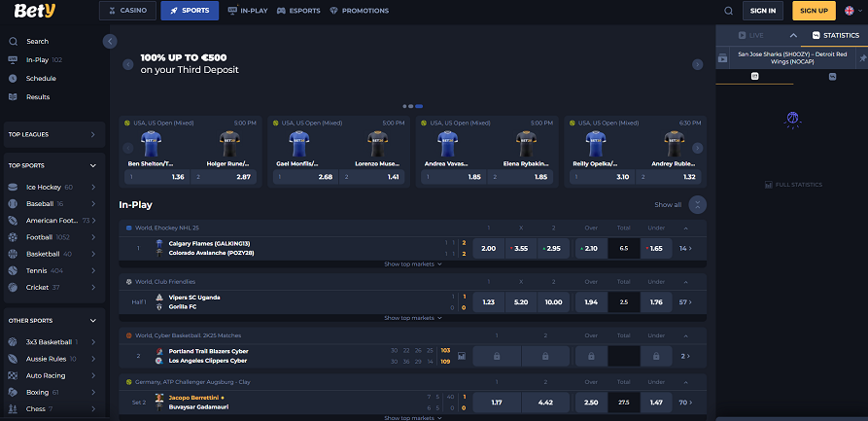The width and height of the screenshot is (868, 421).
Task: Select the Tennis icon
Action: [13, 271]
